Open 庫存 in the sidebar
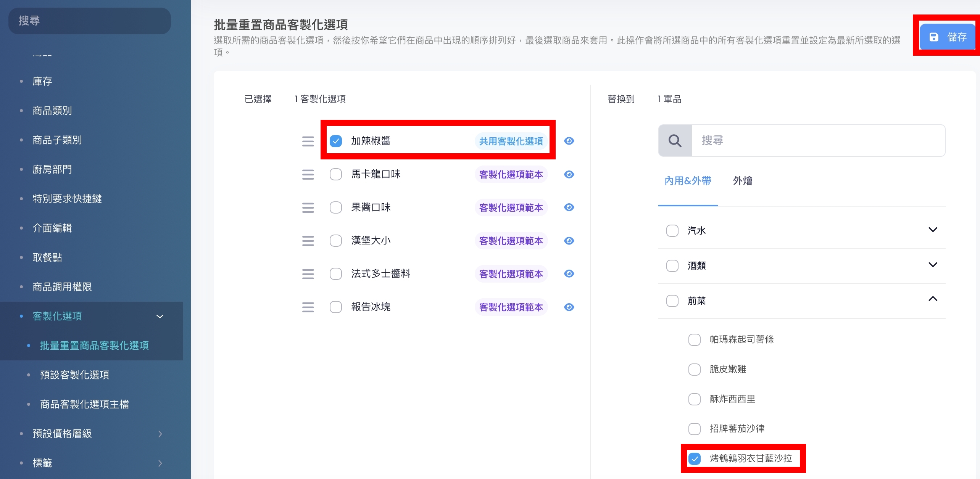Viewport: 980px width, 479px height. pyautogui.click(x=42, y=81)
